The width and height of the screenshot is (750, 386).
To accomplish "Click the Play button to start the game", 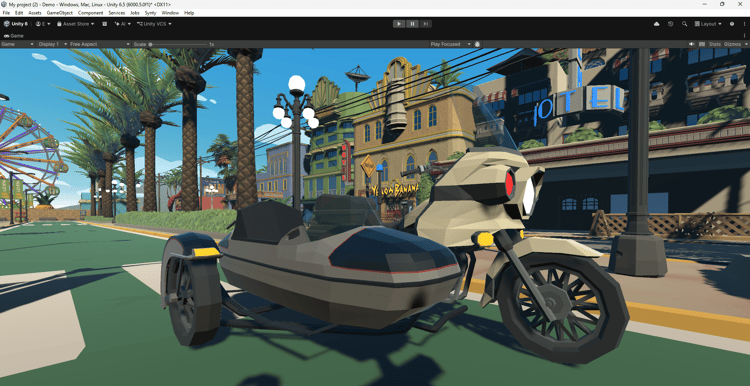I will (x=398, y=24).
